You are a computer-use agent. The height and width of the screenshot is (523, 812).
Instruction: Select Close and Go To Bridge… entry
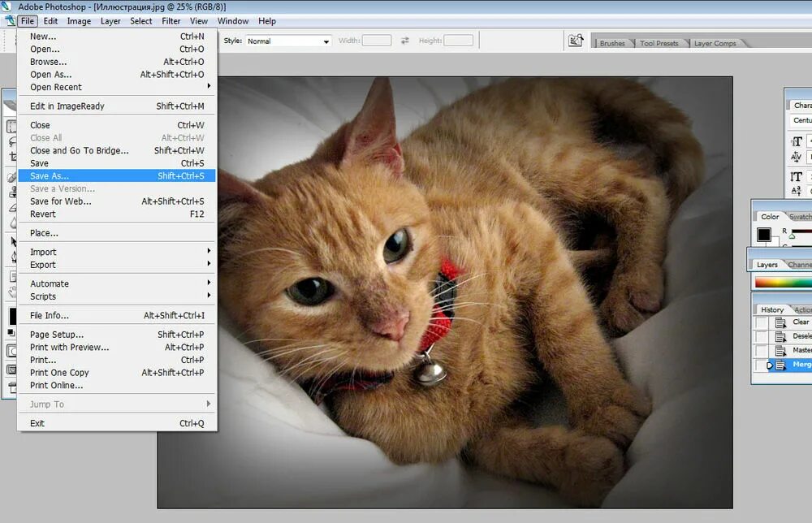pos(116,151)
